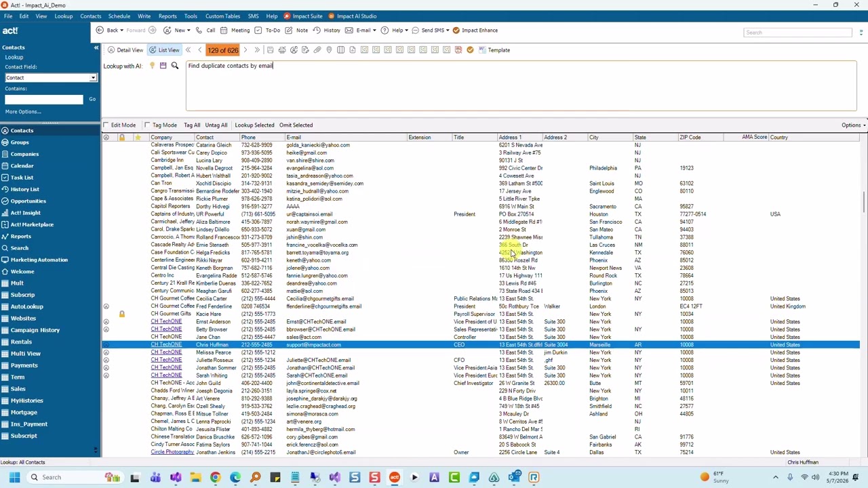This screenshot has width=868, height=488.
Task: Open Marketing Automation in the navigation pane
Action: (39, 260)
